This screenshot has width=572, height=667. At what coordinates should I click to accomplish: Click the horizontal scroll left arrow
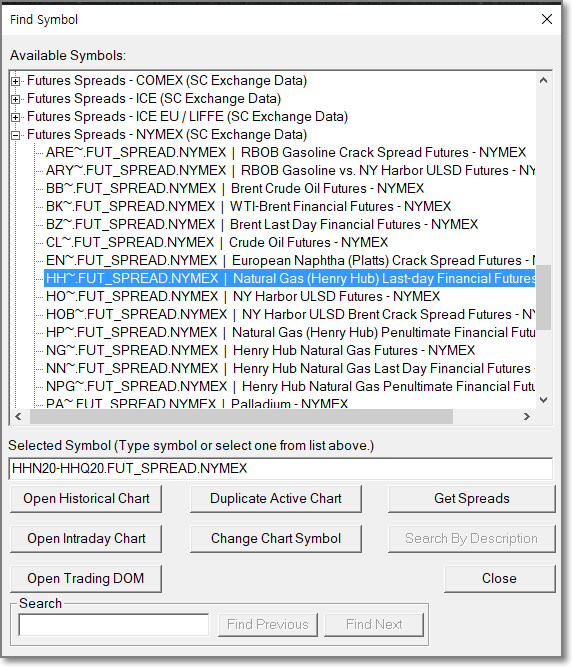pos(18,416)
